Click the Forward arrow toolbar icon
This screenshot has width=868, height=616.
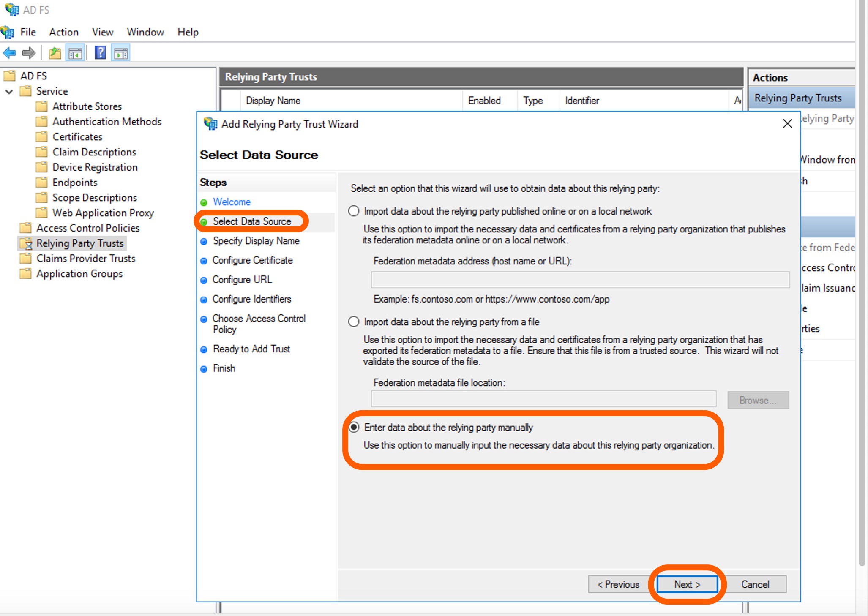click(x=29, y=53)
